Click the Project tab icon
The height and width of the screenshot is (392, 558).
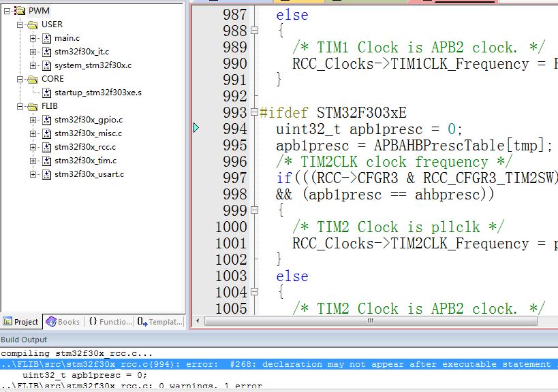pyautogui.click(x=7, y=322)
